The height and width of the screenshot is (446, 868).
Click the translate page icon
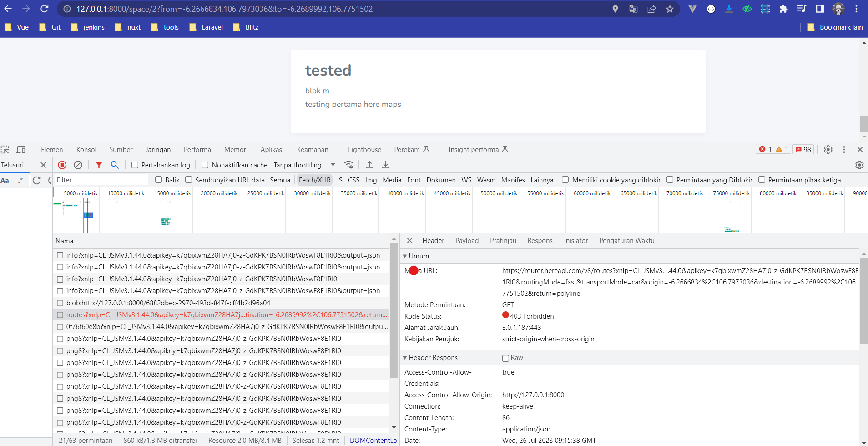pyautogui.click(x=633, y=9)
